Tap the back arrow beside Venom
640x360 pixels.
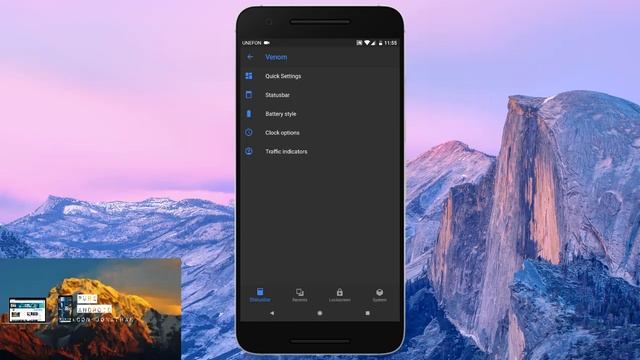tap(250, 57)
